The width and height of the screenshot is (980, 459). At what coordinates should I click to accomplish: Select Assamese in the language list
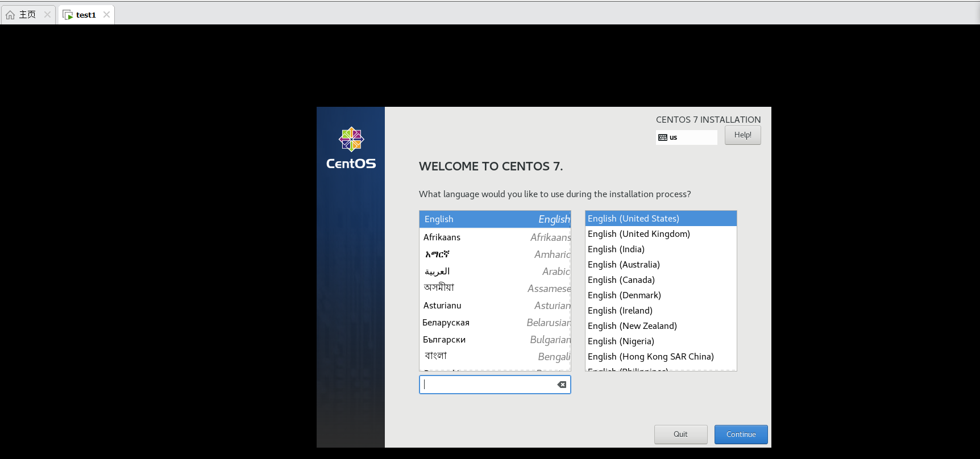coord(495,289)
